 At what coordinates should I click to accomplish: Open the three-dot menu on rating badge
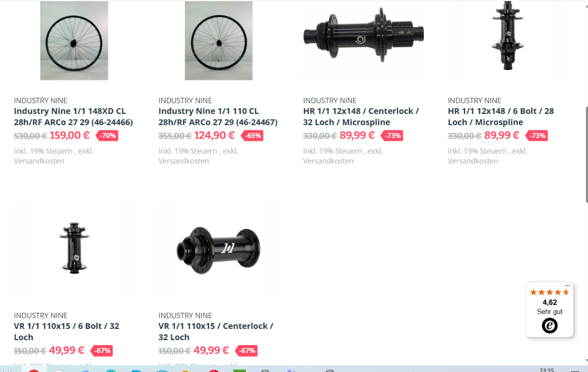coord(567,285)
